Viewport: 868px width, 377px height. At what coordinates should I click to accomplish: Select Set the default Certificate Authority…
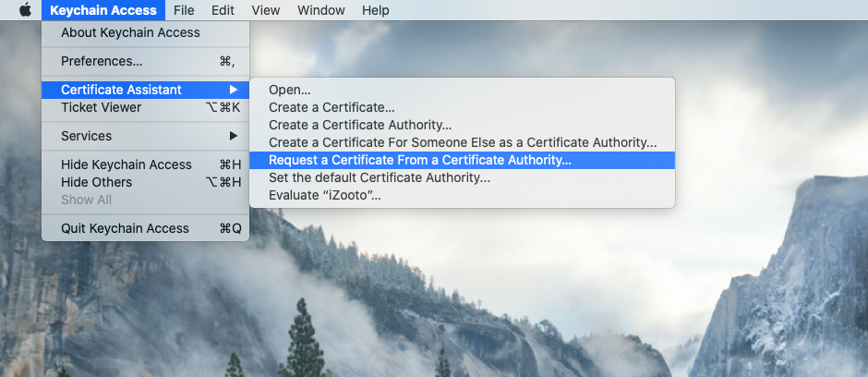[463, 178]
